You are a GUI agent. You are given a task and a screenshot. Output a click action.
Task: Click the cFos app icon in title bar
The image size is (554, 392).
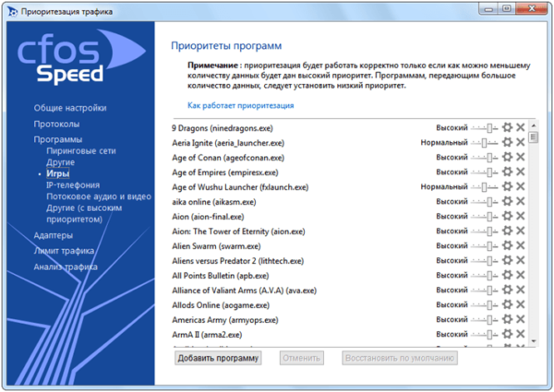[x=13, y=12]
